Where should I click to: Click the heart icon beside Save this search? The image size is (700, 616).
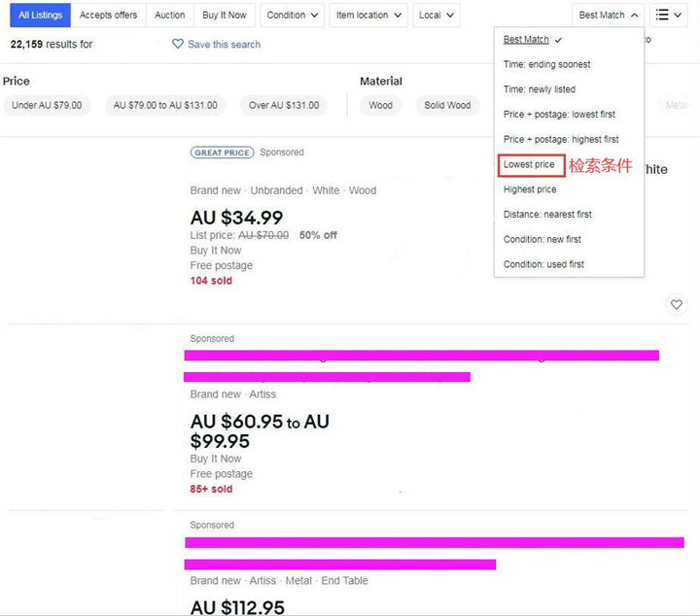178,44
